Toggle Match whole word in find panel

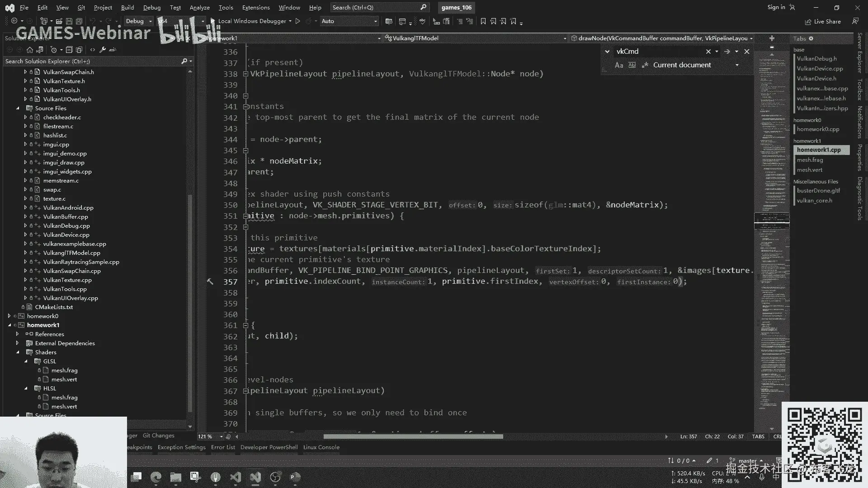coord(632,65)
